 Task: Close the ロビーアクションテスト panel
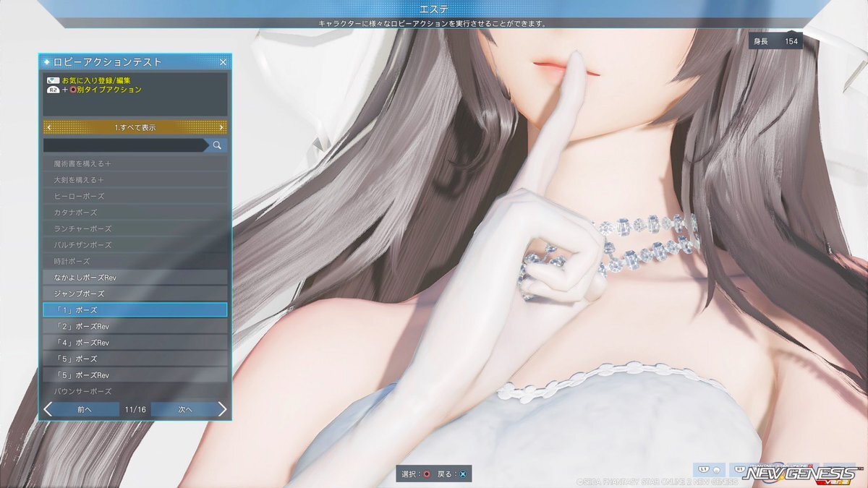[x=223, y=62]
